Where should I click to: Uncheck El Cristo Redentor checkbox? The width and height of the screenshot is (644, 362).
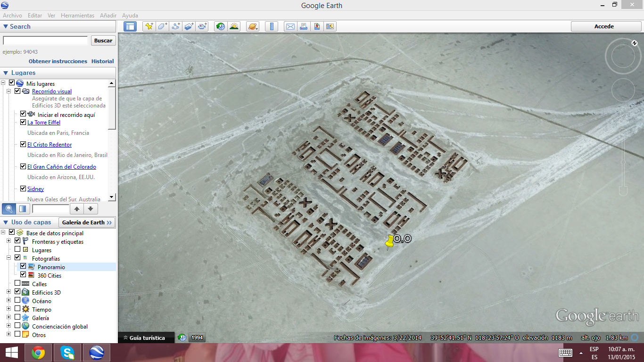click(23, 144)
